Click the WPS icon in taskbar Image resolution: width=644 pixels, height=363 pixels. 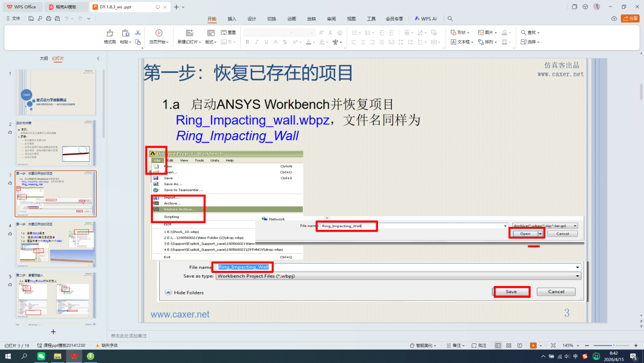(74, 356)
